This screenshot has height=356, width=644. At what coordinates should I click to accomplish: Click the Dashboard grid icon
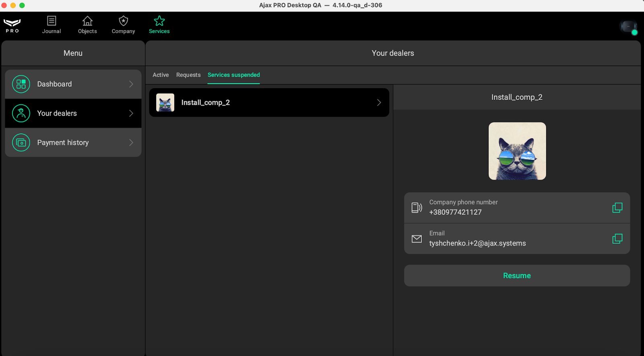pyautogui.click(x=21, y=84)
